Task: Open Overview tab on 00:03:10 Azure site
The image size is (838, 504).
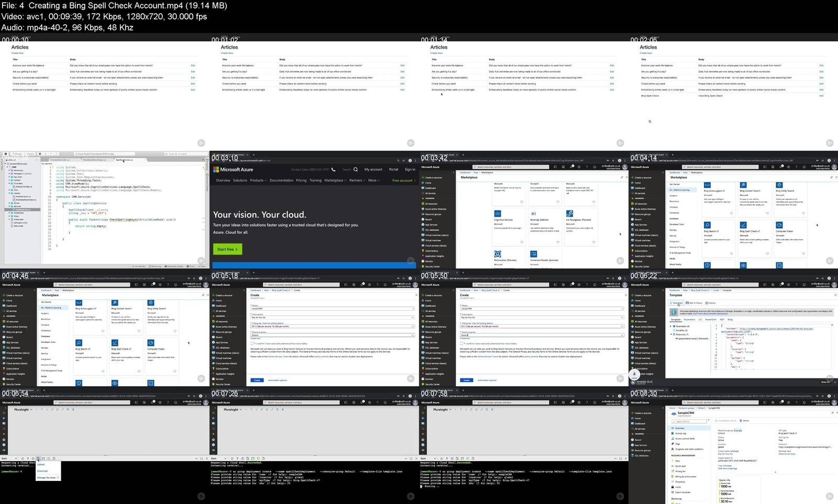Action: pyautogui.click(x=223, y=180)
